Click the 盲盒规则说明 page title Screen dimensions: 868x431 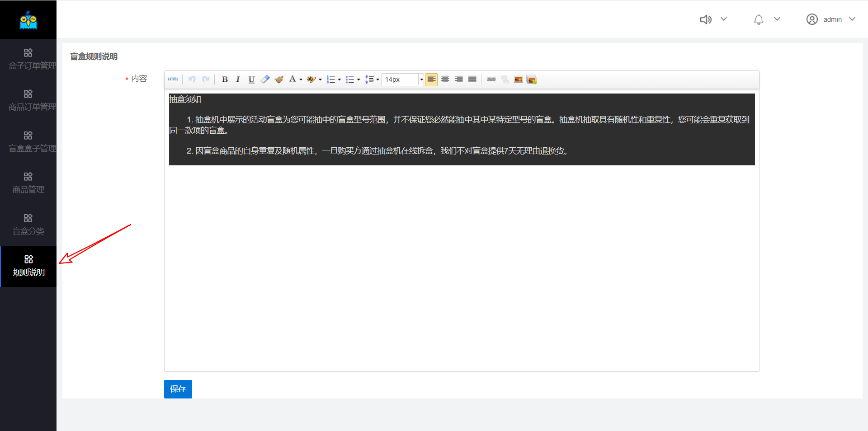pos(94,56)
